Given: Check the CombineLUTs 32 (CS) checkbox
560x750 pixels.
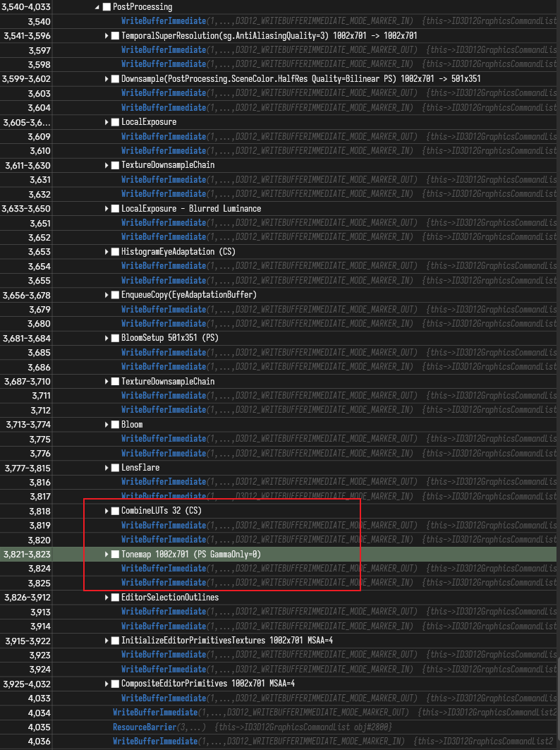Looking at the screenshot, I should [x=115, y=512].
